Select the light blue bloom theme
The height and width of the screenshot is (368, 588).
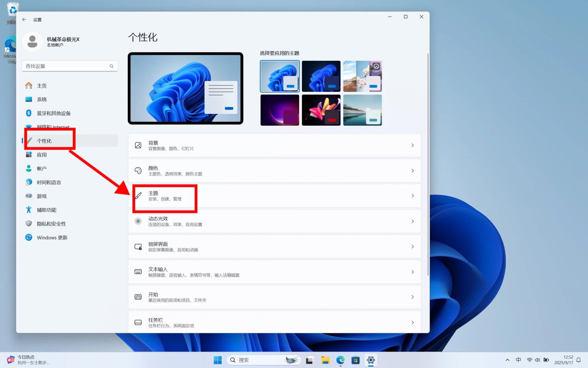280,76
